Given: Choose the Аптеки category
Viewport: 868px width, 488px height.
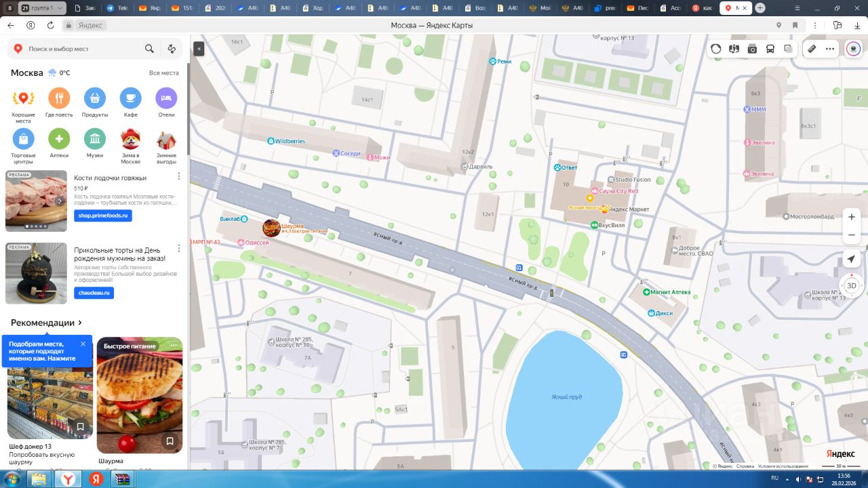Looking at the screenshot, I should coord(59,143).
